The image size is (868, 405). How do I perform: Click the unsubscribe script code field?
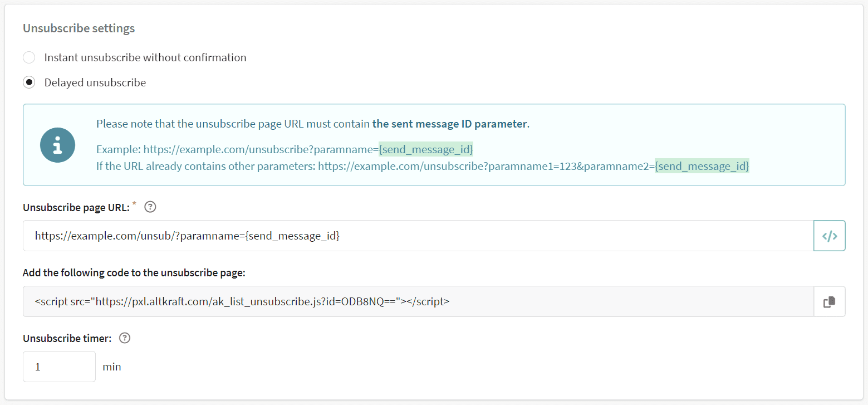coord(418,301)
